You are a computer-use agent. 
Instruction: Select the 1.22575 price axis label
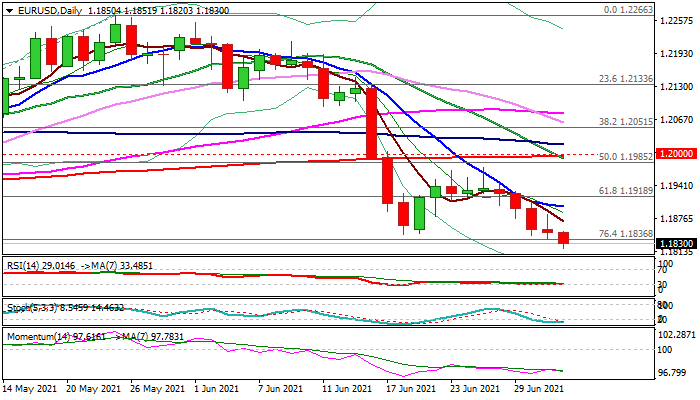point(677,21)
